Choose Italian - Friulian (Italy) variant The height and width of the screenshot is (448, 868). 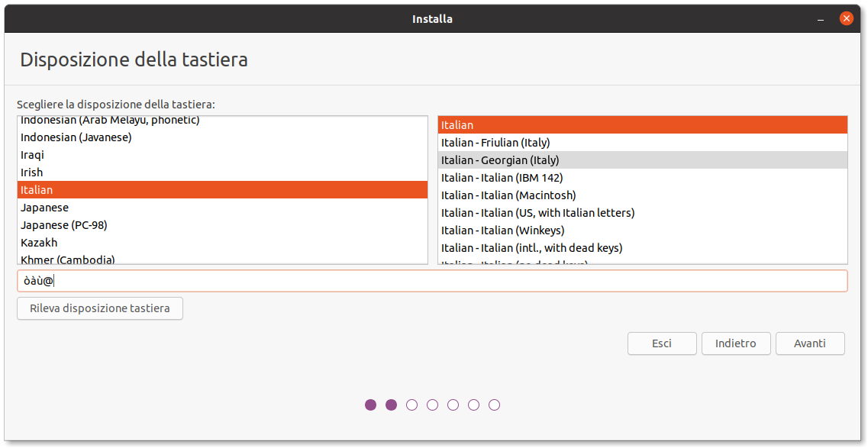click(x=495, y=143)
